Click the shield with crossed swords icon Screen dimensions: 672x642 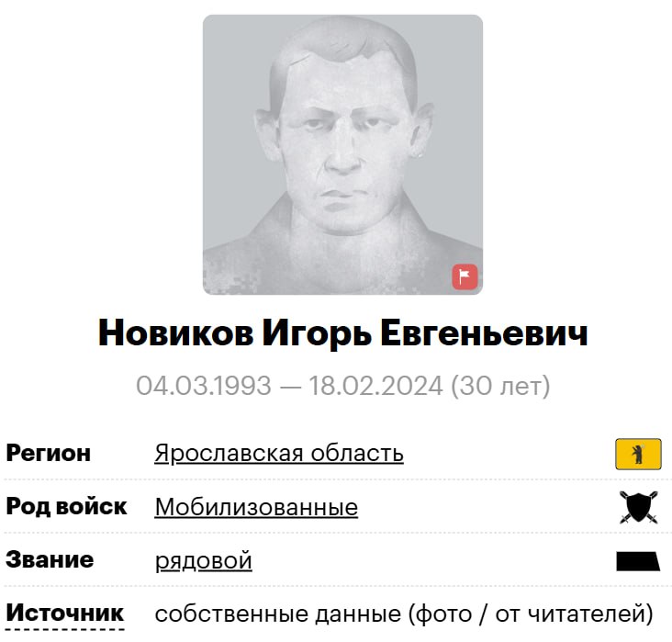pyautogui.click(x=639, y=507)
